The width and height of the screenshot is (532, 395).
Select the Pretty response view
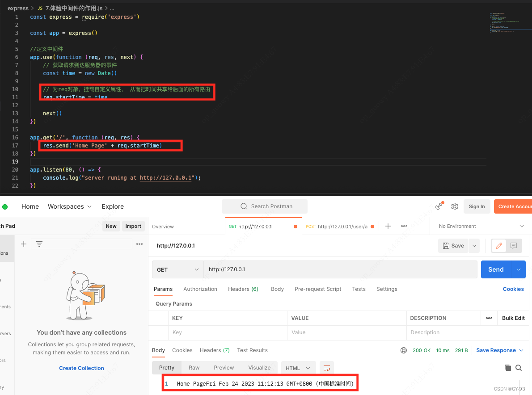(x=167, y=368)
